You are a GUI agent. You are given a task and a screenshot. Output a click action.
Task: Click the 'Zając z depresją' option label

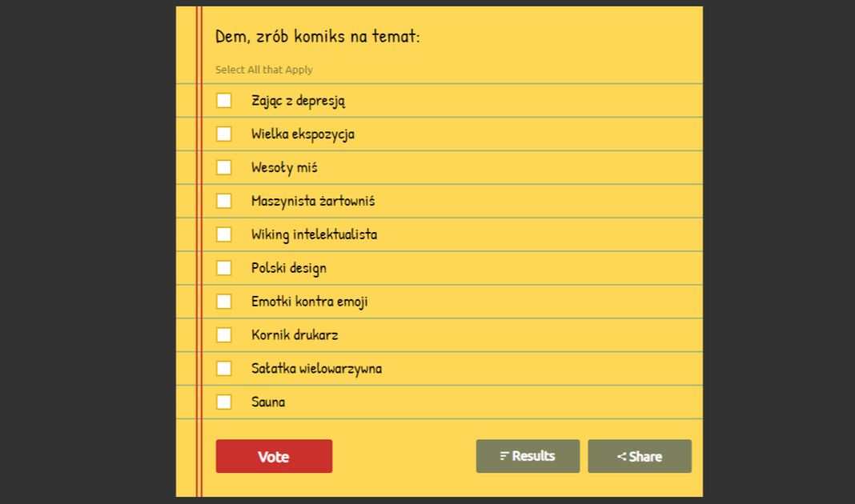click(x=298, y=101)
